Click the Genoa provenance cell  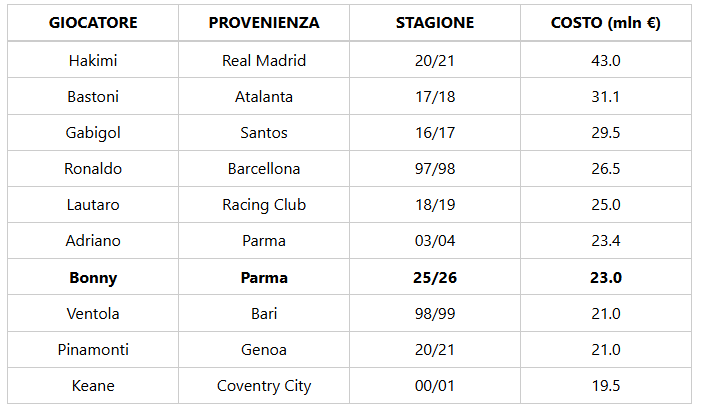pyautogui.click(x=264, y=349)
